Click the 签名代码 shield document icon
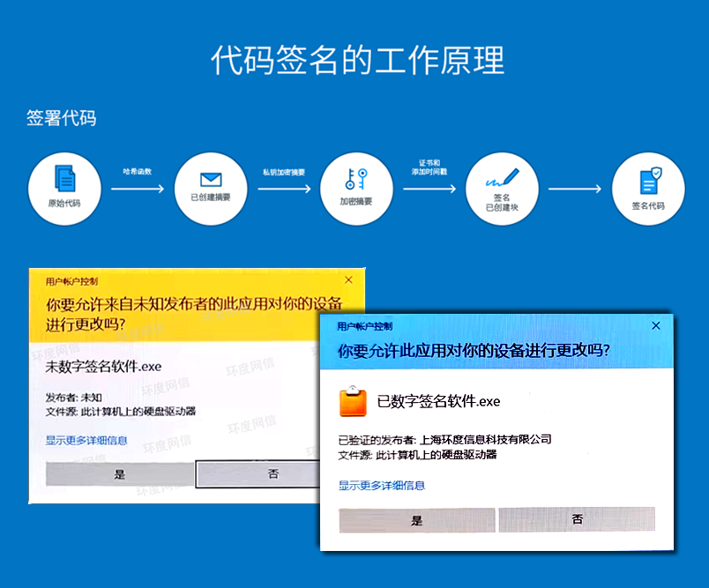Image resolution: width=709 pixels, height=588 pixels. coord(648,181)
